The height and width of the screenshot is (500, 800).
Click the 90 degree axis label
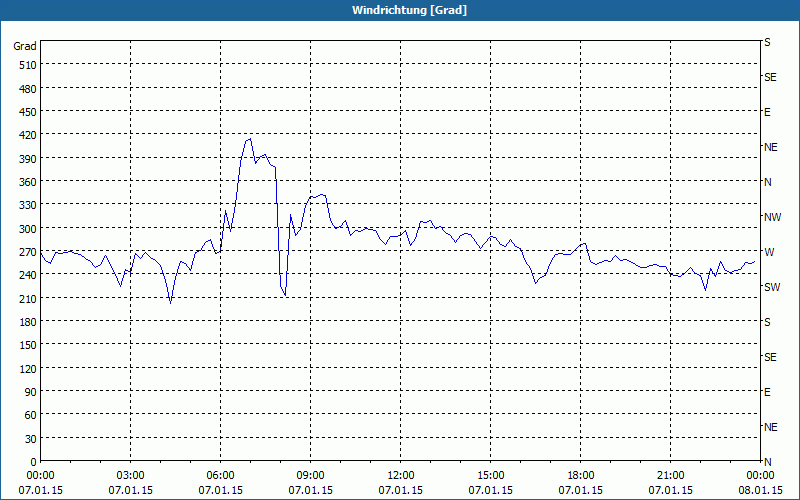click(x=31, y=392)
